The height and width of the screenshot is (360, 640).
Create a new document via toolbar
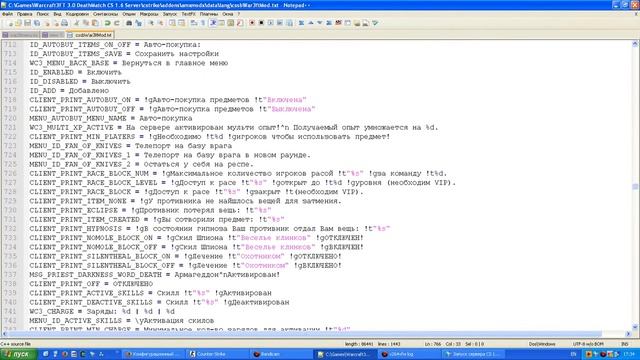(x=10, y=23)
